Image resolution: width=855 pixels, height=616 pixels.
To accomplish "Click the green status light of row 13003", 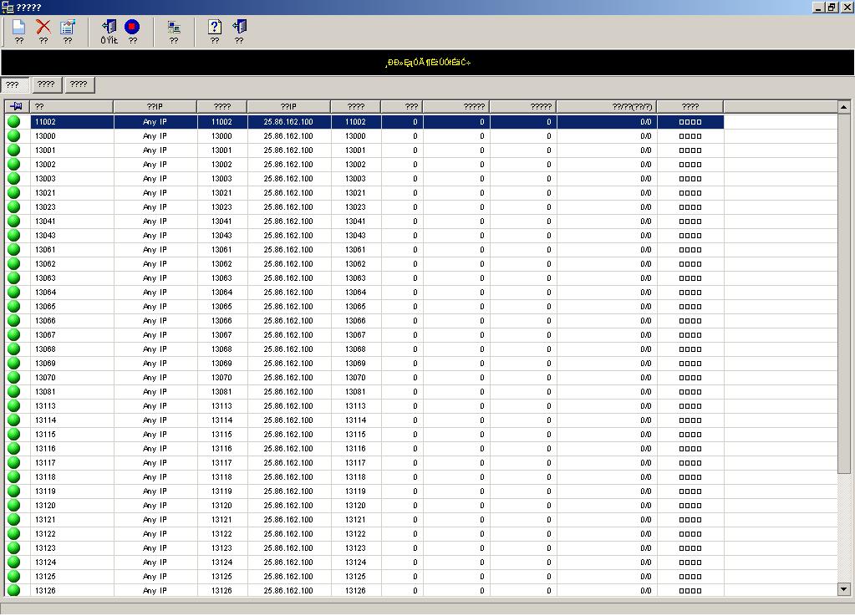I will click(13, 178).
